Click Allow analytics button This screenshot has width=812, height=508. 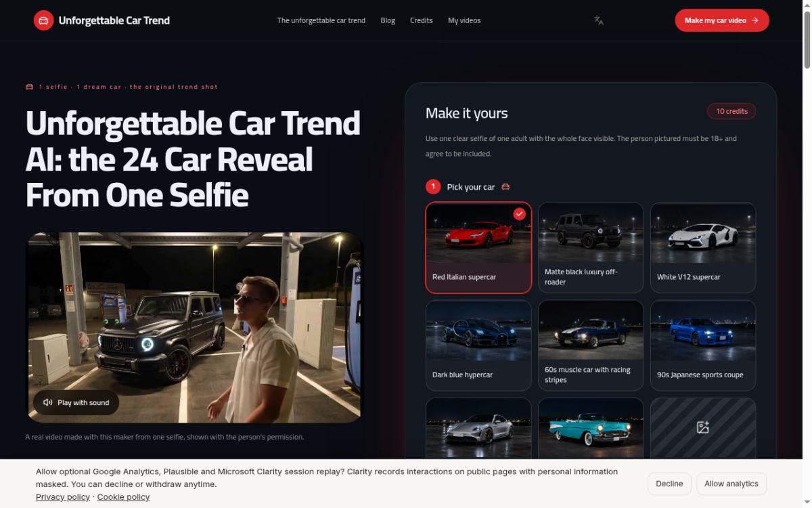tap(731, 484)
